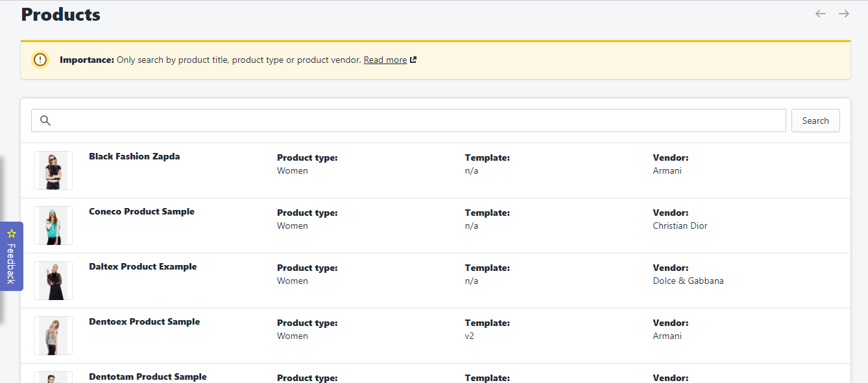868x383 pixels.
Task: Click the Daltex Product Example thumbnail
Action: click(x=53, y=281)
